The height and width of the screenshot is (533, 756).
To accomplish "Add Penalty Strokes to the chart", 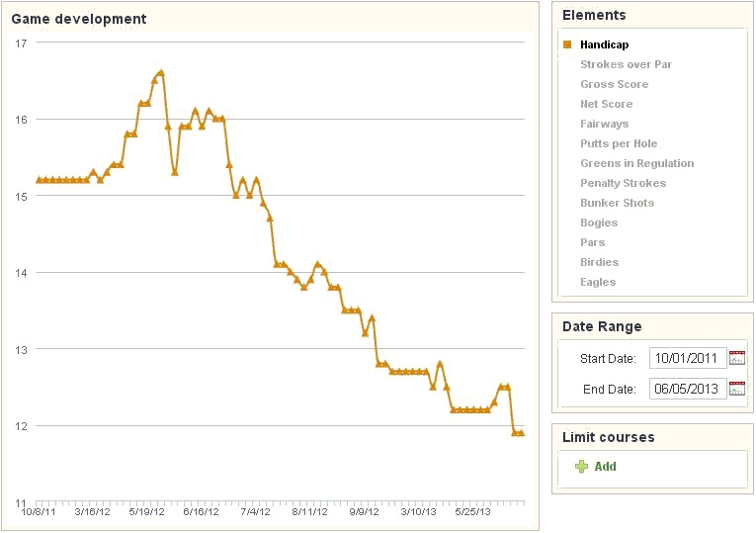I will pos(623,183).
